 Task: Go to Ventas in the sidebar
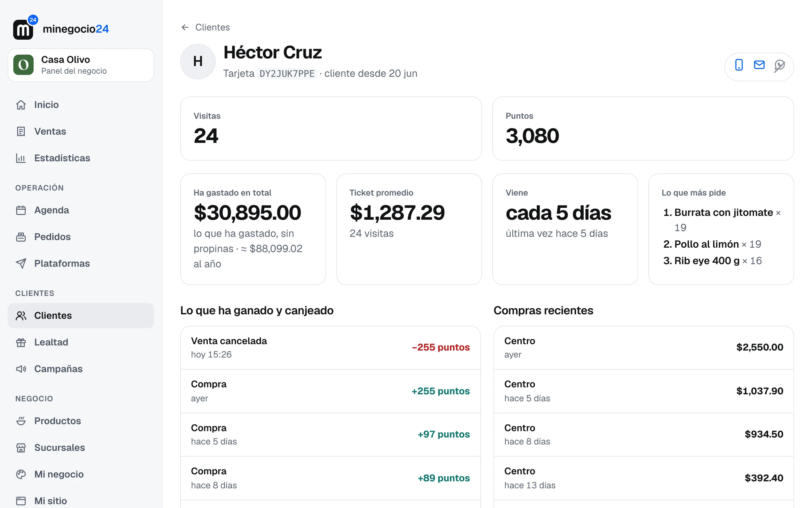coord(81,131)
